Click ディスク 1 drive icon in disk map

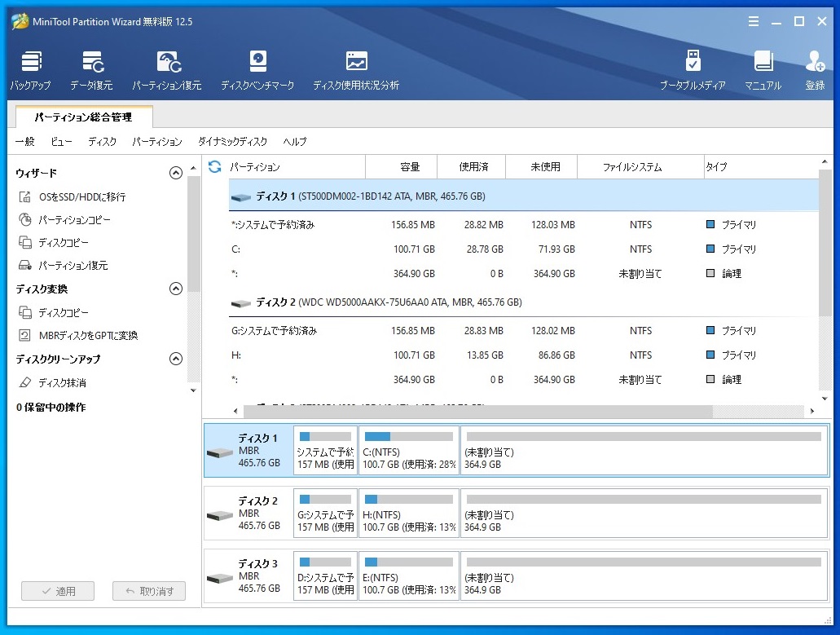pyautogui.click(x=220, y=452)
